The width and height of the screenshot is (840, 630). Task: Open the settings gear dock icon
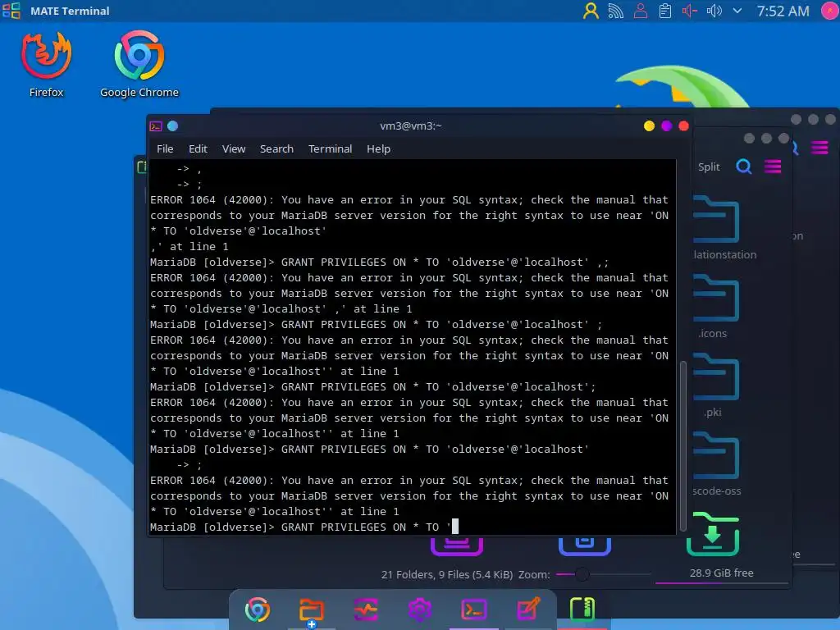420,609
